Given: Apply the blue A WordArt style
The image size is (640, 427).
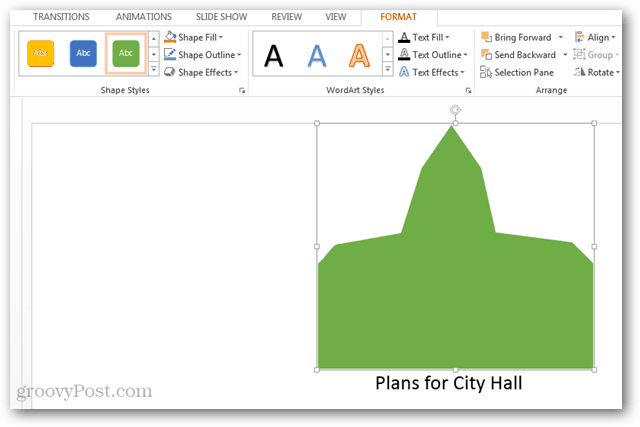Looking at the screenshot, I should coord(317,56).
